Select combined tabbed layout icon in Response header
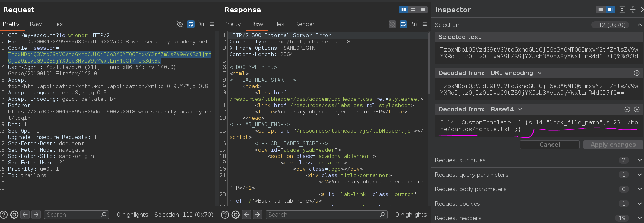644x223 pixels. pyautogui.click(x=423, y=10)
